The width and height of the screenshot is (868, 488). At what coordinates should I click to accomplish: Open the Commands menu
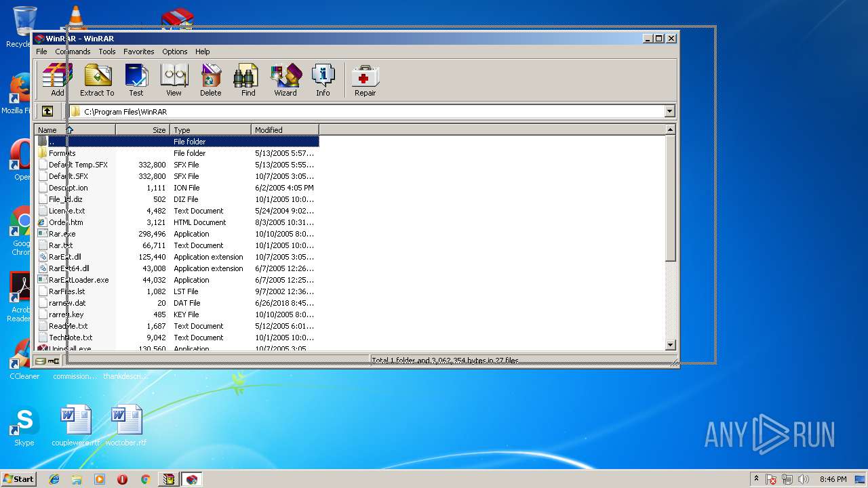pyautogui.click(x=73, y=52)
